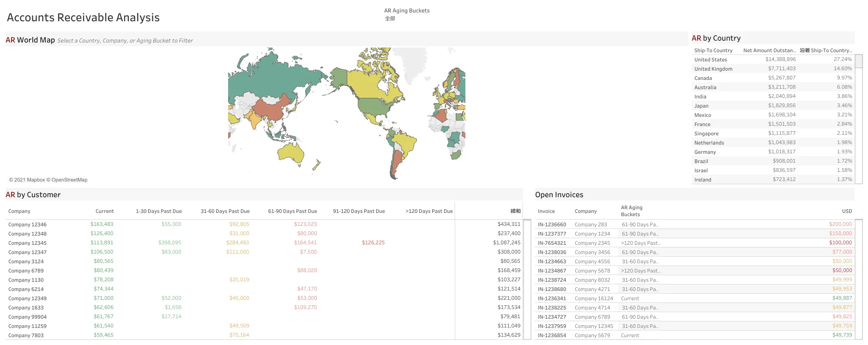Click the $14,388,896 net amount value
868x345 pixels.
(x=780, y=59)
